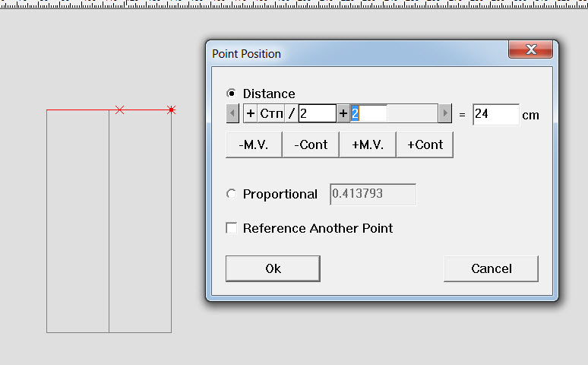The width and height of the screenshot is (588, 365).
Task: Click the left scroll arrow of the formula bar
Action: click(x=233, y=114)
